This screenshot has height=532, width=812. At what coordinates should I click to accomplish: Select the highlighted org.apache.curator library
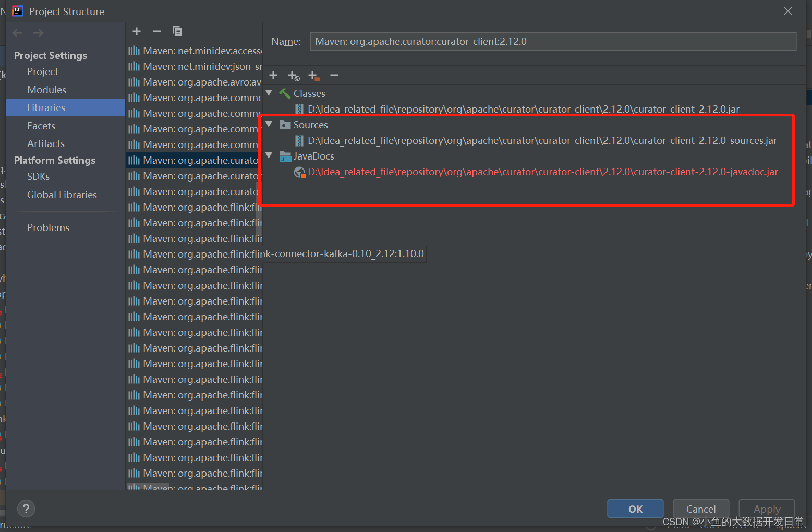click(195, 160)
